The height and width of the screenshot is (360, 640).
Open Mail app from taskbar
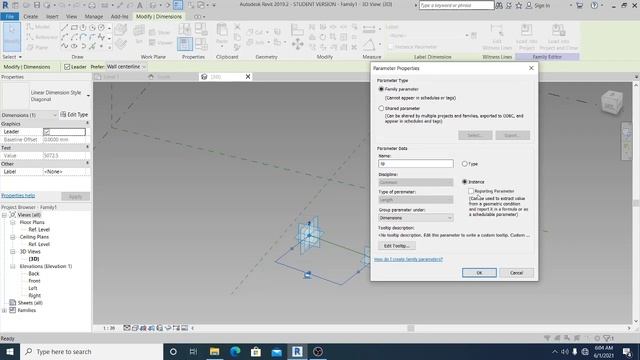tap(276, 351)
